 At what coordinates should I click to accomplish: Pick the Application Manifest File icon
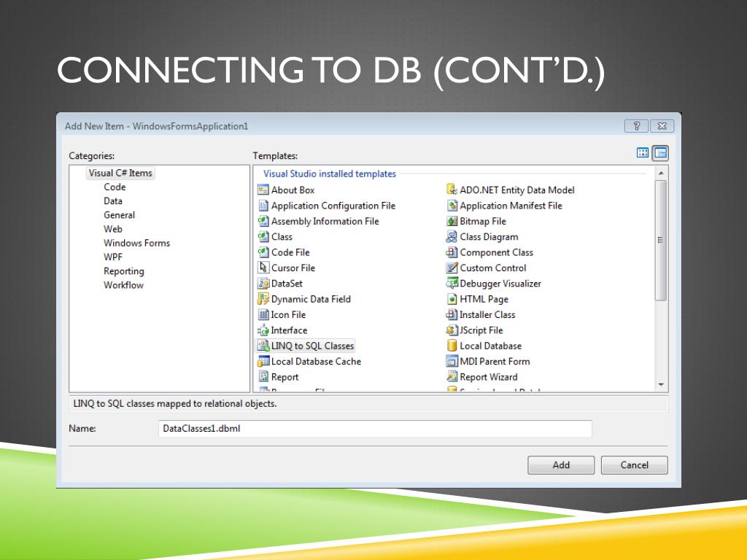pyautogui.click(x=452, y=206)
